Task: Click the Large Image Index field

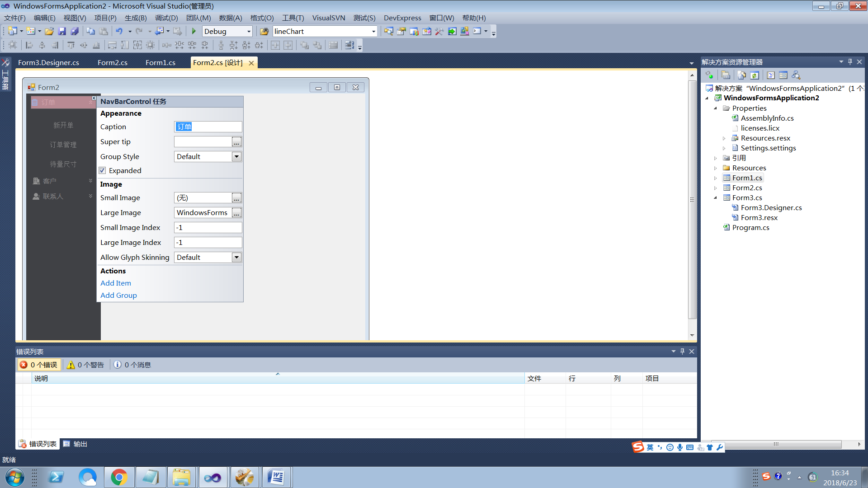Action: (x=208, y=243)
